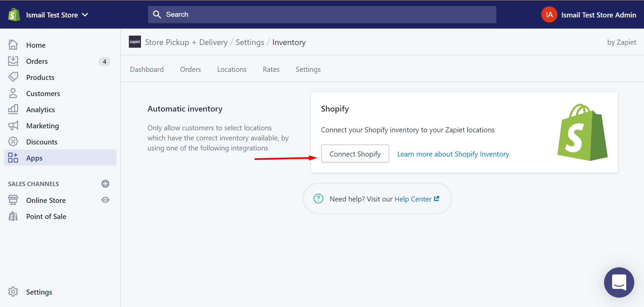This screenshot has width=644, height=307.
Task: Click the Shopify card heading
Action: point(335,109)
